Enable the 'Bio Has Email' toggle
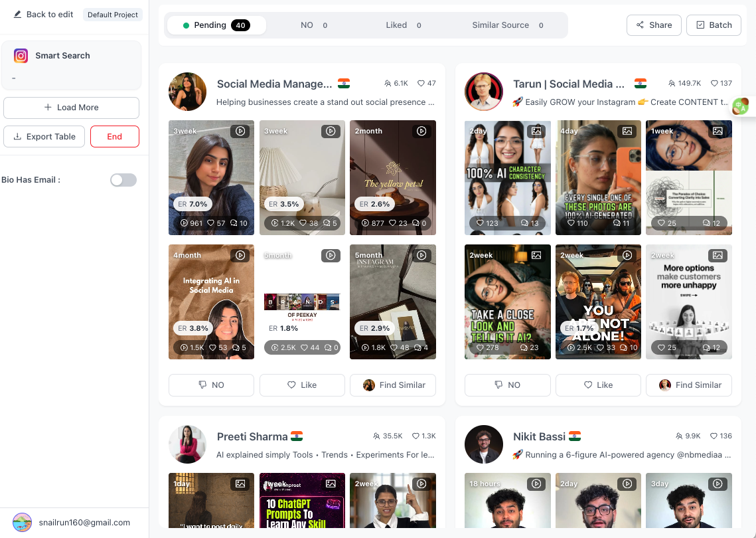 (x=123, y=179)
